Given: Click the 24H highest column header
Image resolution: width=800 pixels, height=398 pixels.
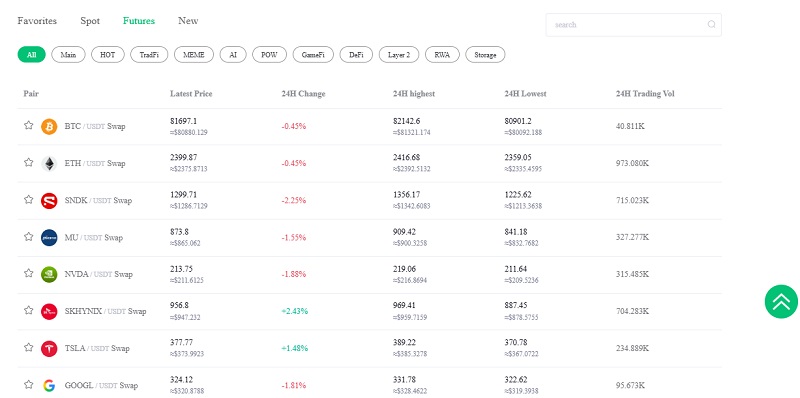Looking at the screenshot, I should tap(414, 94).
